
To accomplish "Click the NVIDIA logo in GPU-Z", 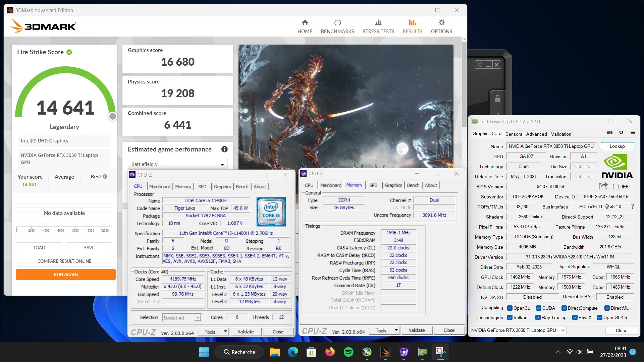I will click(x=617, y=167).
